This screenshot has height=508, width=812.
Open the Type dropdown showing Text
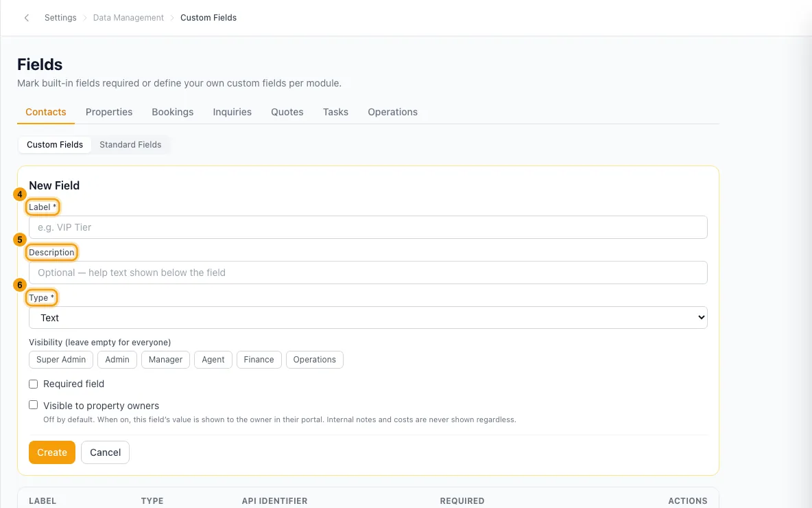coord(368,318)
